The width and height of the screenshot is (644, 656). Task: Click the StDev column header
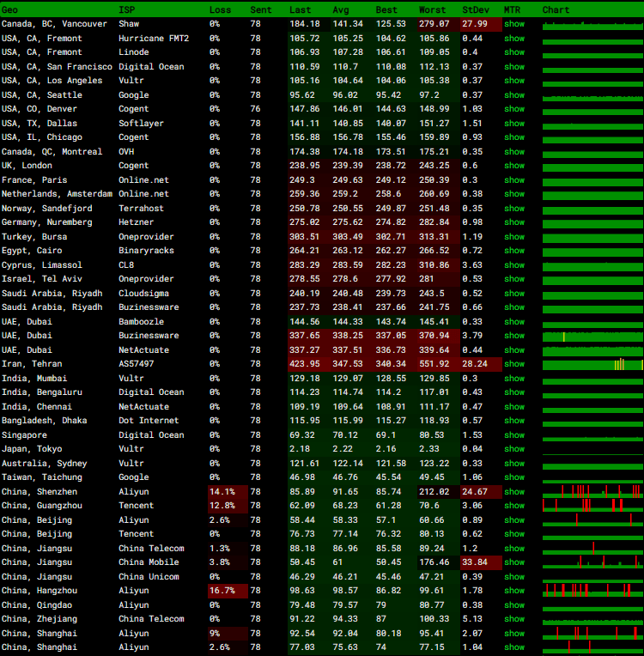476,9
